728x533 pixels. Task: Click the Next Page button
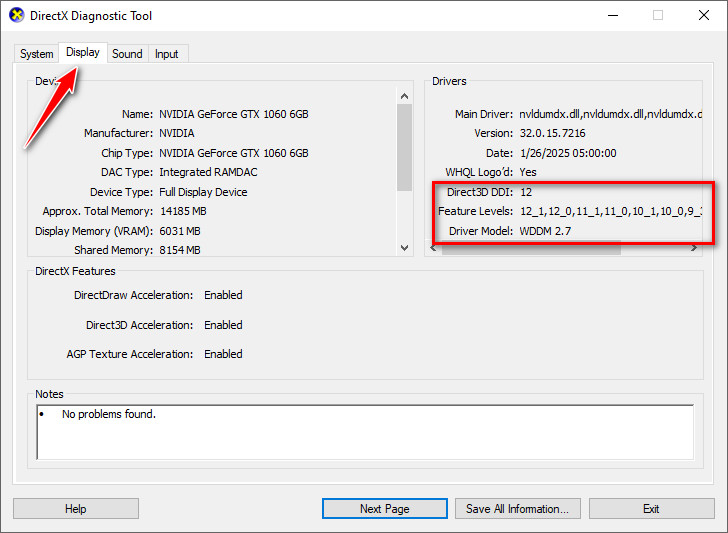coord(385,509)
